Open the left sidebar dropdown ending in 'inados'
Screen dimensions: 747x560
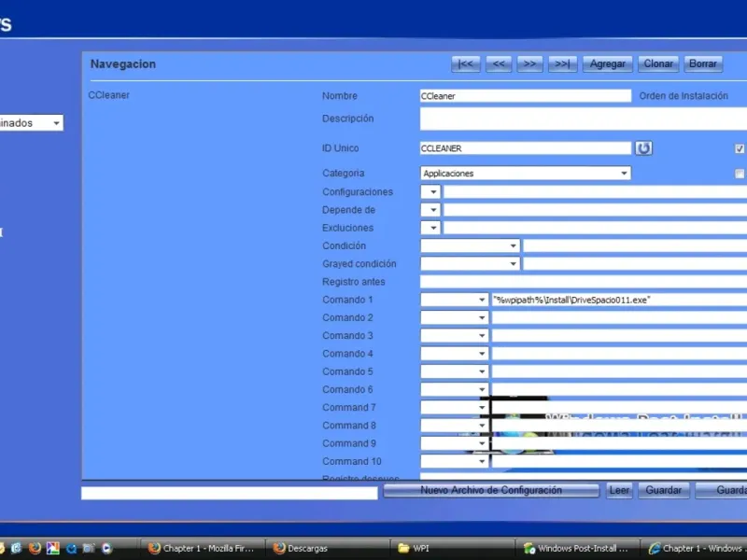coord(31,123)
